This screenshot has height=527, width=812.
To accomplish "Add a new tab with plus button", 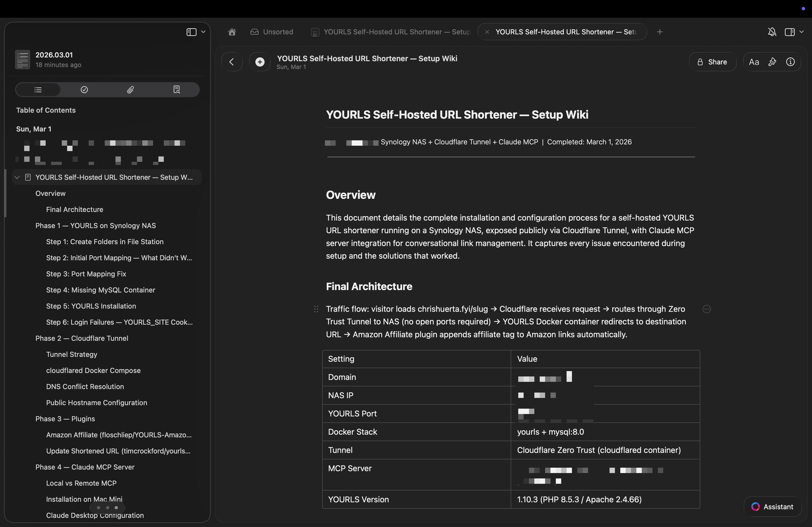I will 660,32.
